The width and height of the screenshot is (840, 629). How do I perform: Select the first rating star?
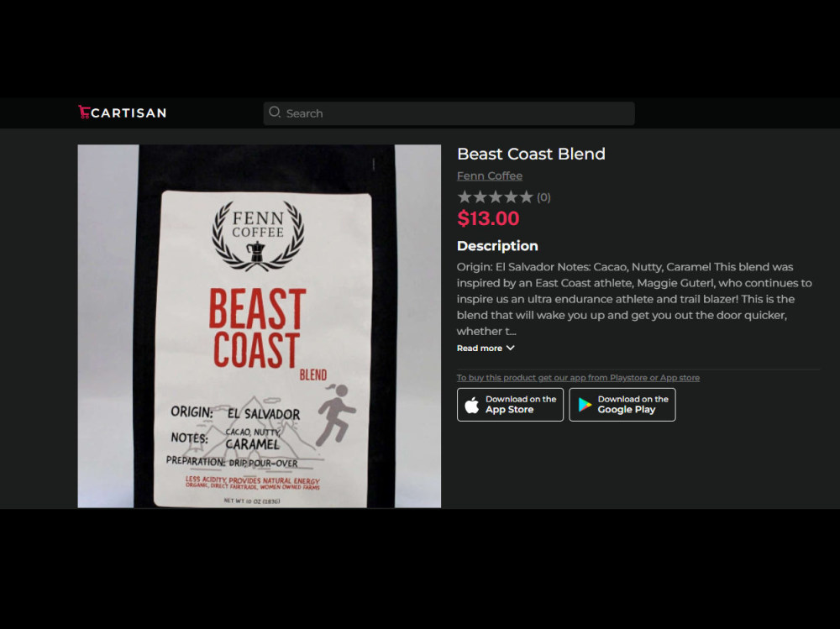click(x=465, y=197)
